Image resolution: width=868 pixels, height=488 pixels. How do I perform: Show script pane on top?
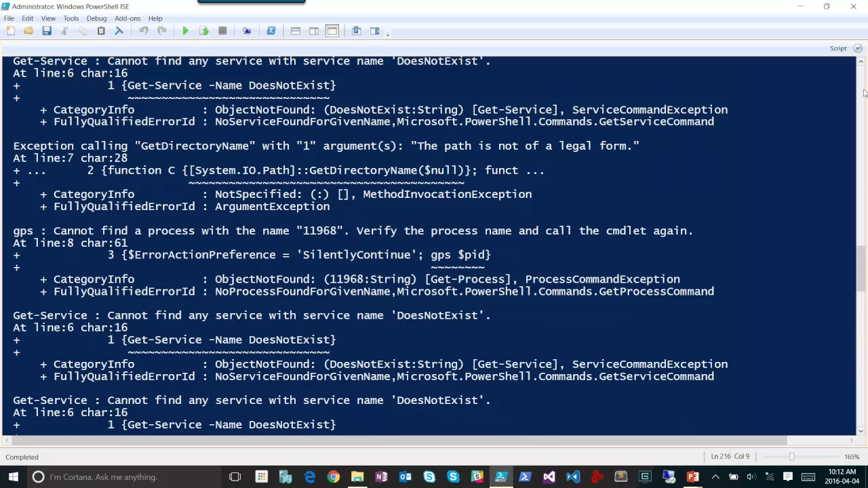click(x=296, y=31)
